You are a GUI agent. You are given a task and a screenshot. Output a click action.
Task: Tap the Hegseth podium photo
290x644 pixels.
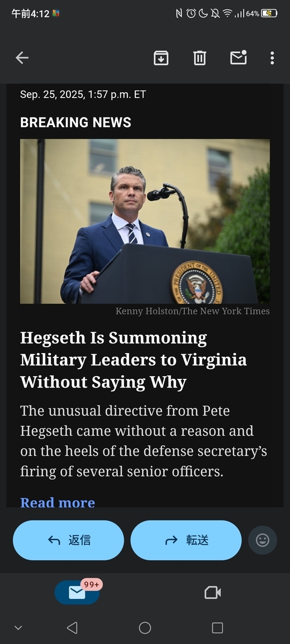coord(145,221)
